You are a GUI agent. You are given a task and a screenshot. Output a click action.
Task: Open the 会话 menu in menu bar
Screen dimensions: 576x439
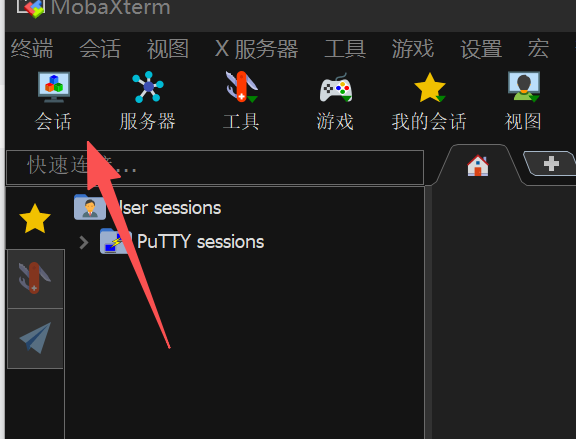(100, 49)
